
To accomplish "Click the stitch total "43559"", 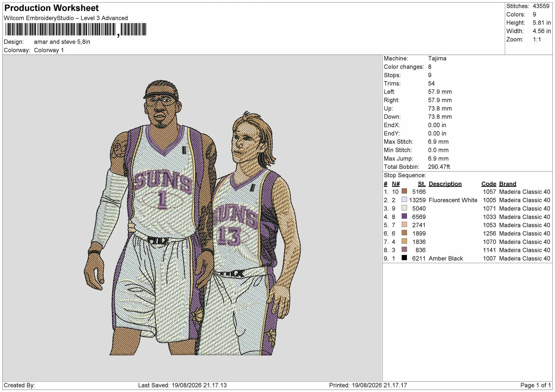I will click(541, 6).
